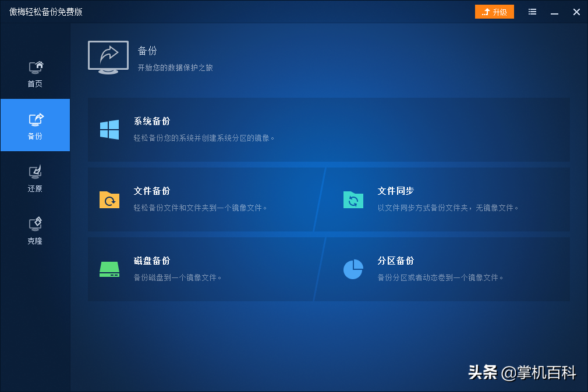Click the description 轻松备份文件和文件夹到一个镜像文件
Viewport: 588px width, 392px height.
(x=200, y=208)
